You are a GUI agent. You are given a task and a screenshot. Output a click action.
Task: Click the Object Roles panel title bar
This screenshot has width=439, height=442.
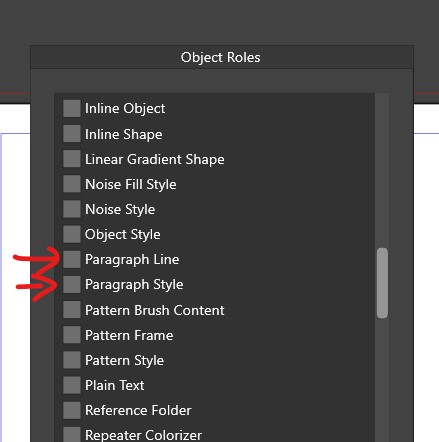click(x=222, y=57)
